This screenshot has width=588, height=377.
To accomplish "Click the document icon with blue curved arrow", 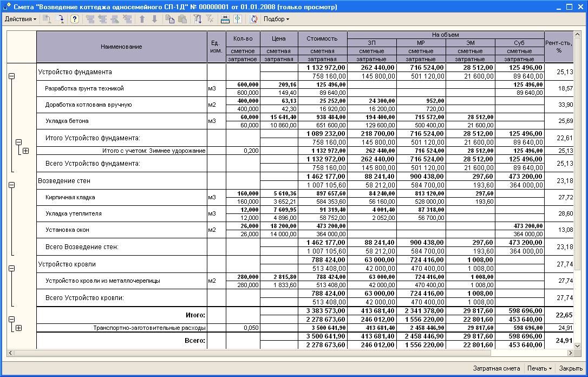I will pos(60,19).
